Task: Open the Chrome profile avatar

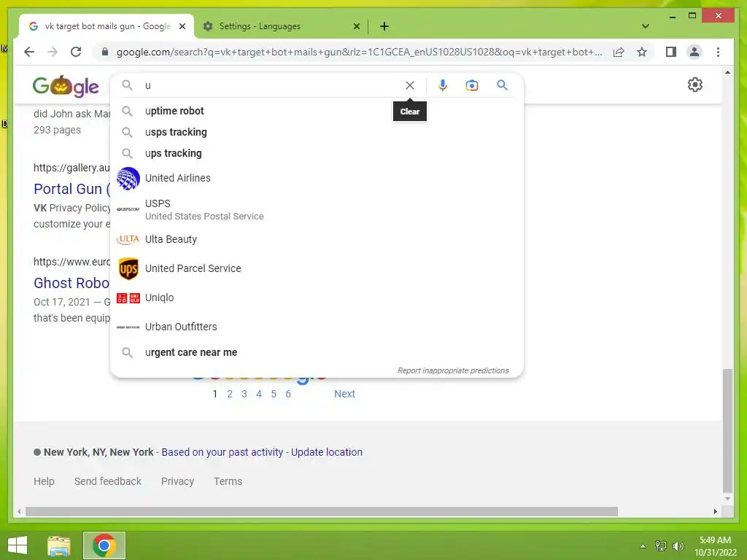Action: click(694, 52)
